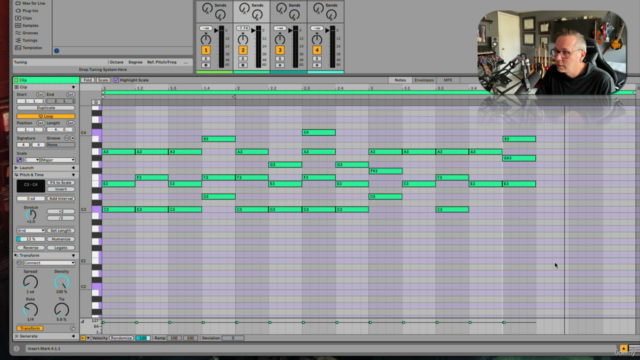640x360 pixels.
Task: Toggle the track 1 activator button
Action: (x=206, y=50)
